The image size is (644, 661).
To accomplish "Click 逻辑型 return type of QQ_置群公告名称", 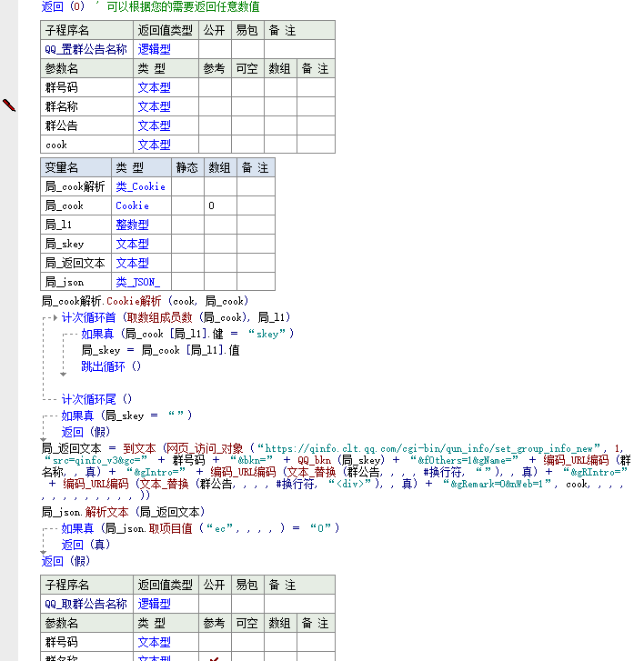I will (x=154, y=49).
